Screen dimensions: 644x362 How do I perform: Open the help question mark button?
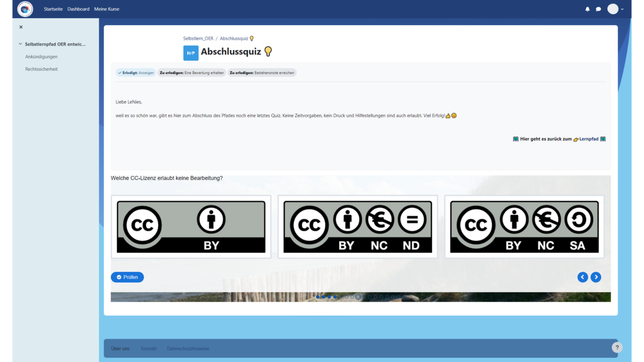pos(617,348)
